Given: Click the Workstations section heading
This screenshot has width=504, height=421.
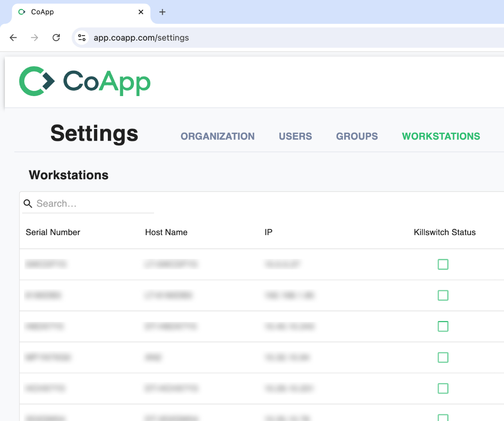Looking at the screenshot, I should [69, 175].
